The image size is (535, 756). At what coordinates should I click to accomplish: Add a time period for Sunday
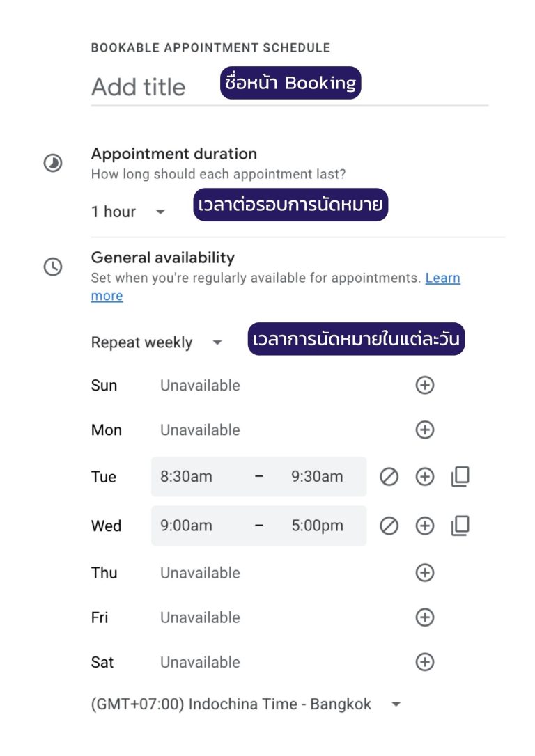(x=424, y=385)
